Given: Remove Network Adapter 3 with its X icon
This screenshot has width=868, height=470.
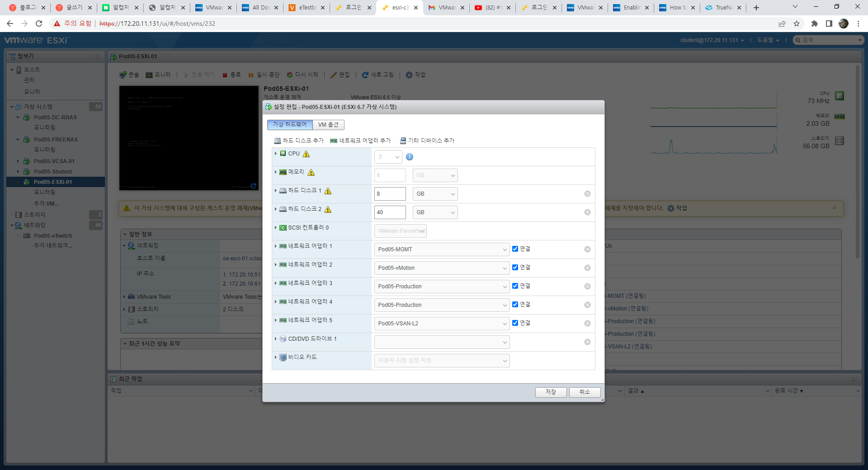Looking at the screenshot, I should 587,287.
